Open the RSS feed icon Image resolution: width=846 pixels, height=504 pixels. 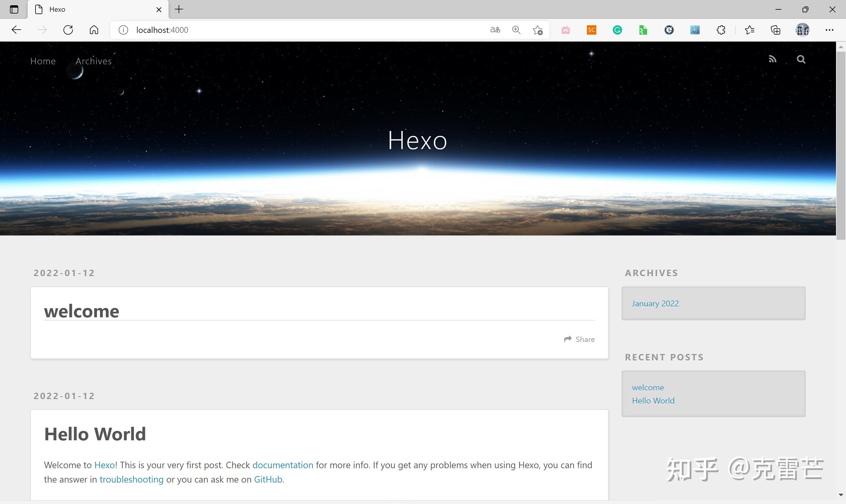772,59
